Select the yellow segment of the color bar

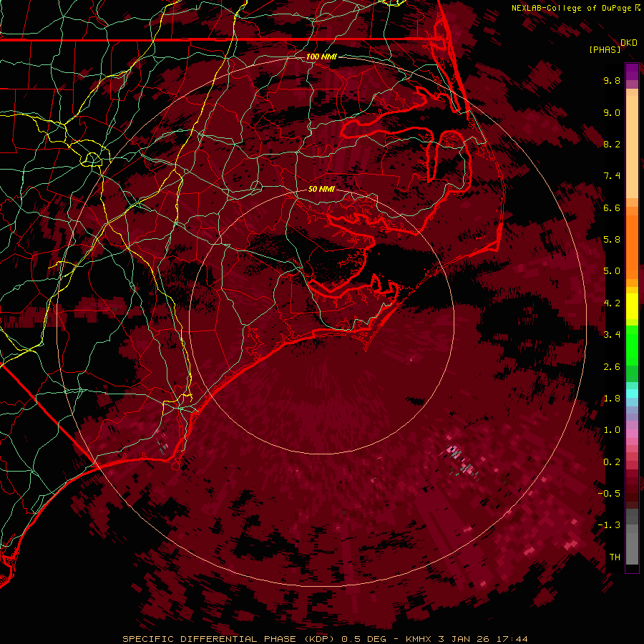point(632,306)
